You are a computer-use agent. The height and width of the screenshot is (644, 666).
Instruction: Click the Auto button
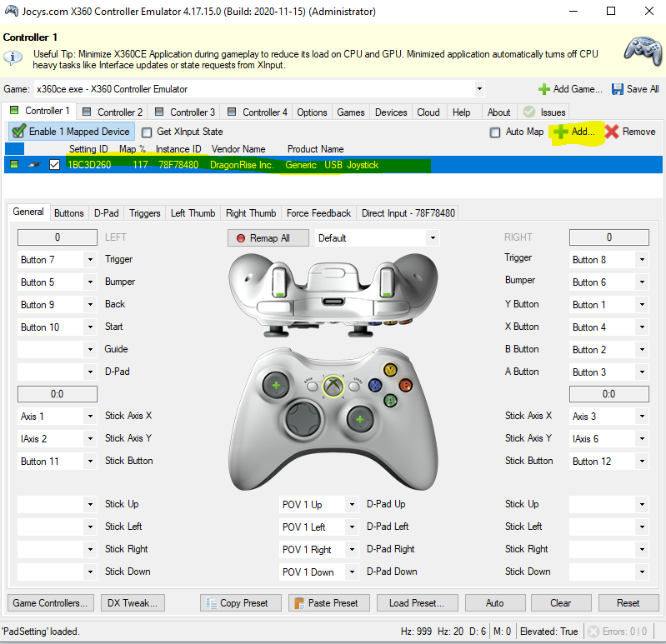[495, 603]
